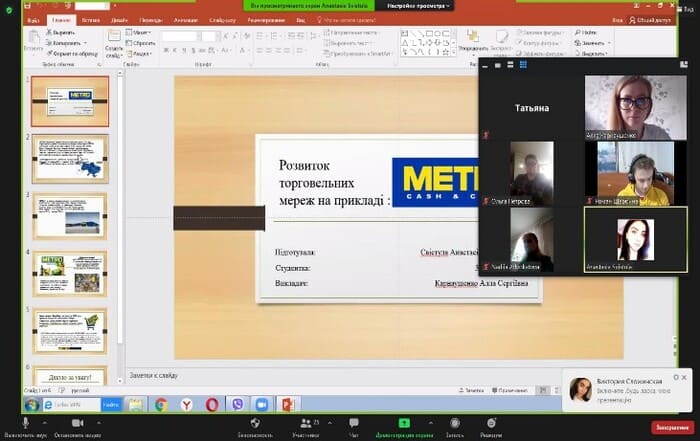Click the green Share Screen icon
Viewport: 700px width, 441px height.
(404, 422)
